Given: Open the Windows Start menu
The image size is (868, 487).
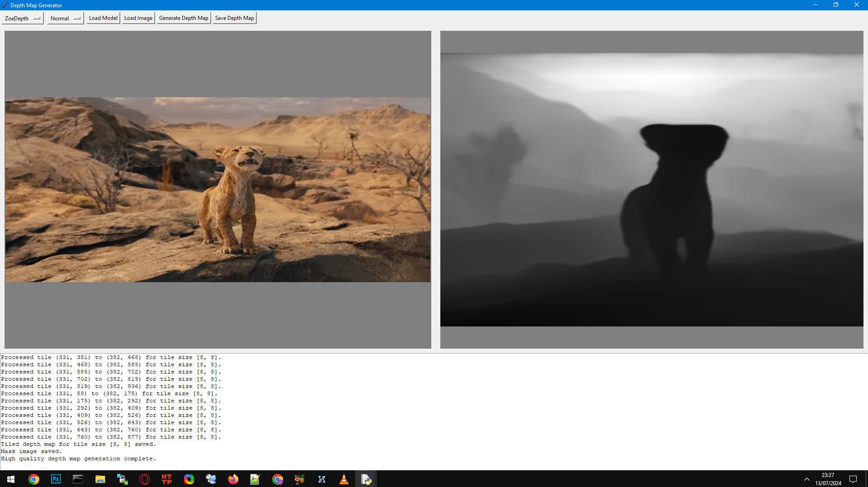Looking at the screenshot, I should click(x=11, y=479).
